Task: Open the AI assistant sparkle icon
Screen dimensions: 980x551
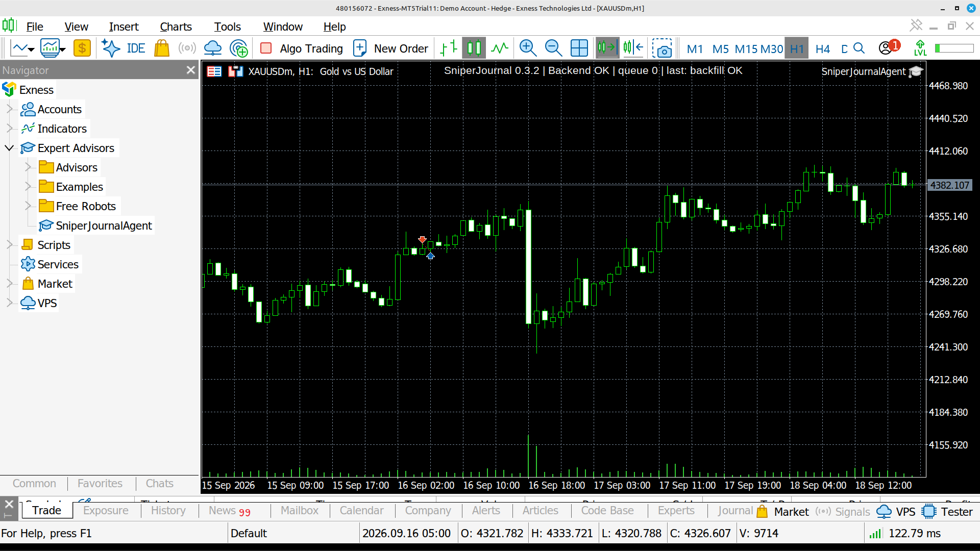Action: tap(110, 48)
